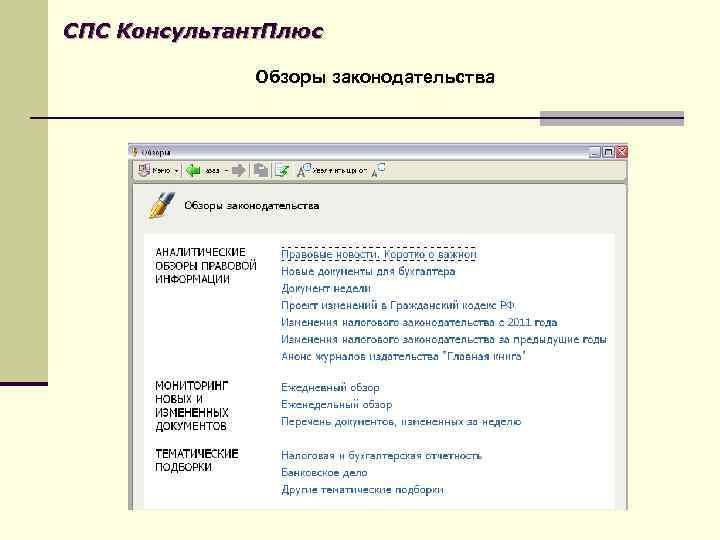Minimize the Обзоры window
Screen dimensions: 720x540
click(594, 152)
